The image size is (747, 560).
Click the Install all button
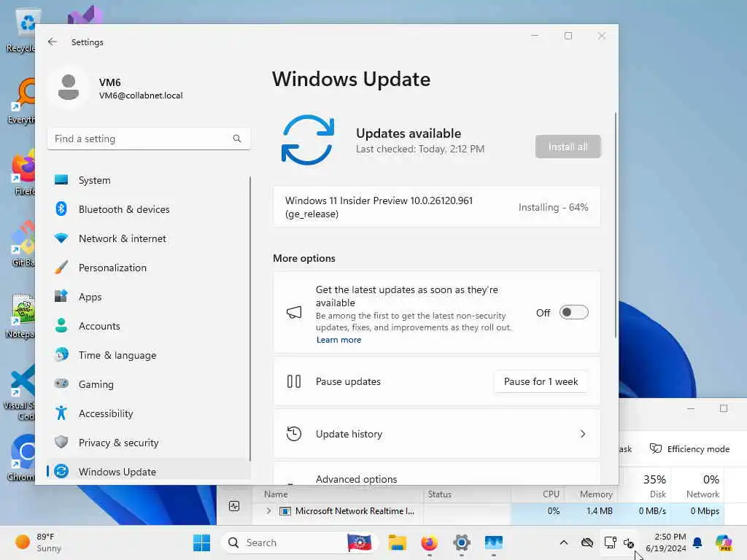coord(568,147)
